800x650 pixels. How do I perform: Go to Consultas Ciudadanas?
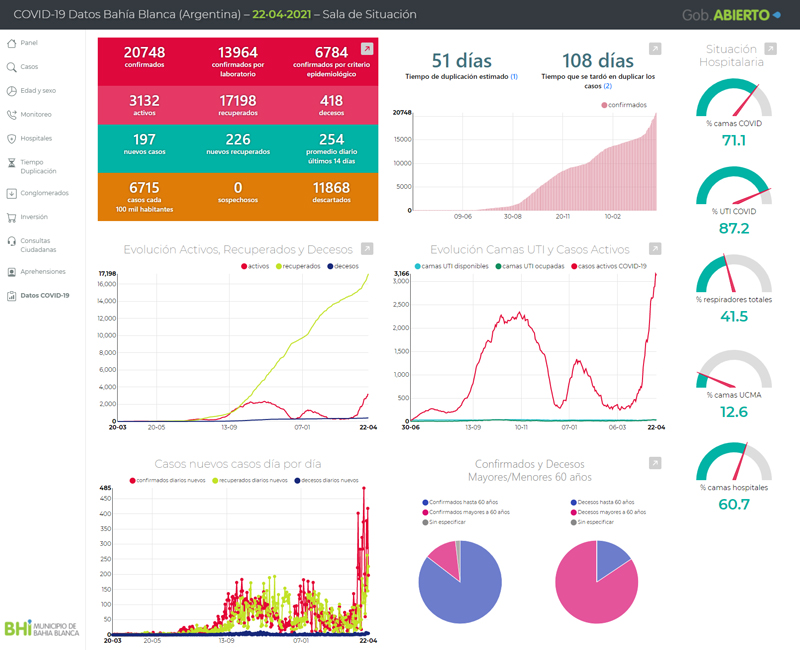pyautogui.click(x=38, y=245)
